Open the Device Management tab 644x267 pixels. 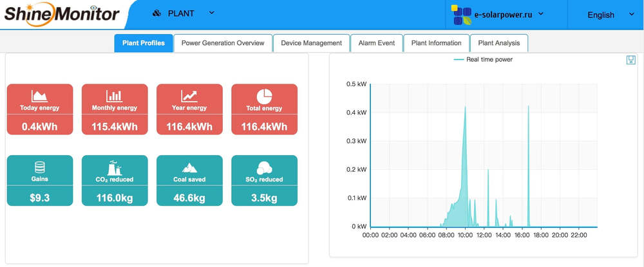click(x=311, y=43)
